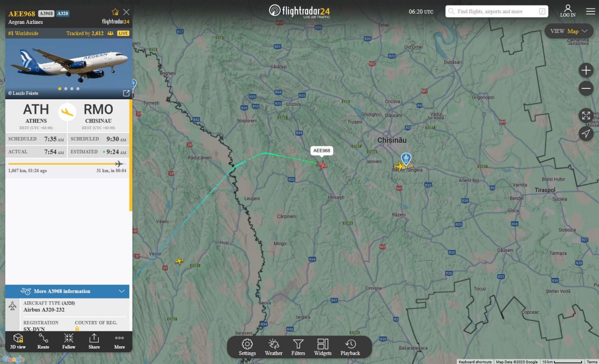Open map Settings
The height and width of the screenshot is (364, 599).
[247, 347]
